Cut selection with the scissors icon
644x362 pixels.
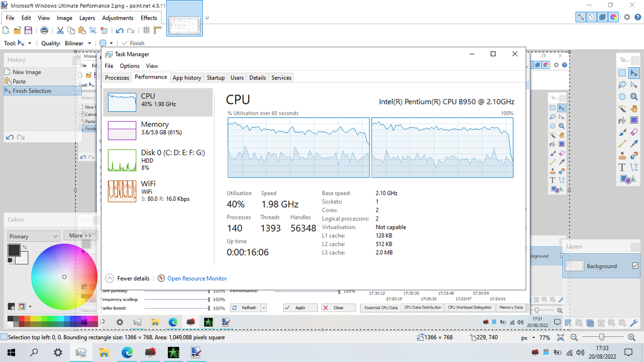point(60,30)
